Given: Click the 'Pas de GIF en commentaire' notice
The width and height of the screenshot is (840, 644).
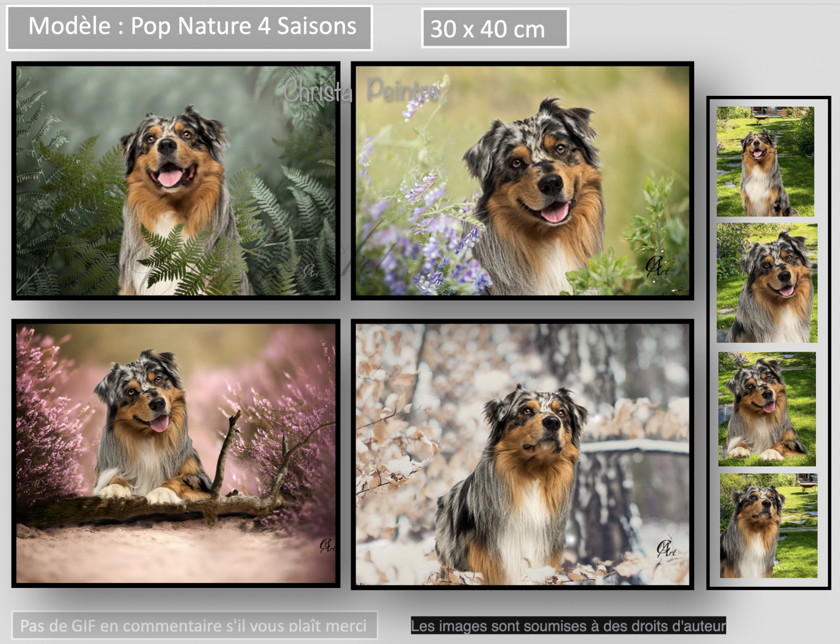Looking at the screenshot, I should (193, 626).
